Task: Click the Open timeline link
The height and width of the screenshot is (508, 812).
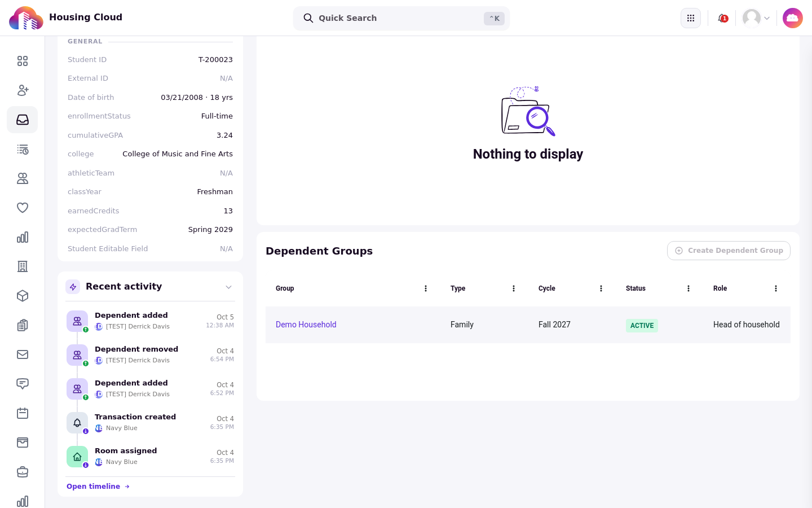Action: 98,487
